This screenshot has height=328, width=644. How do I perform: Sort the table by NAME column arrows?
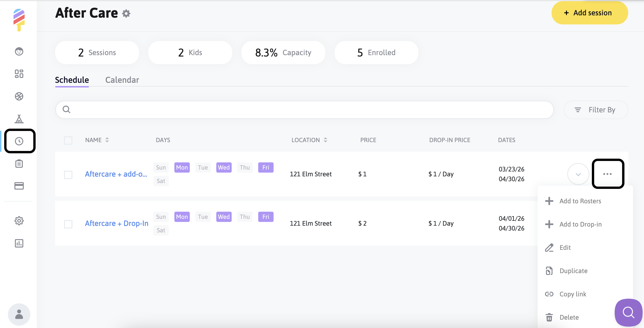(x=107, y=140)
